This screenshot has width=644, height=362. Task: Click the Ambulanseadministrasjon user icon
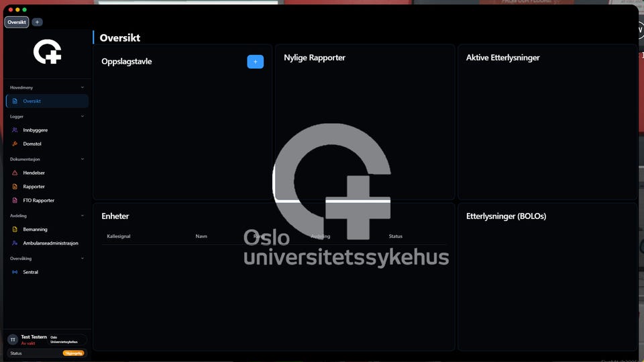[x=15, y=243]
